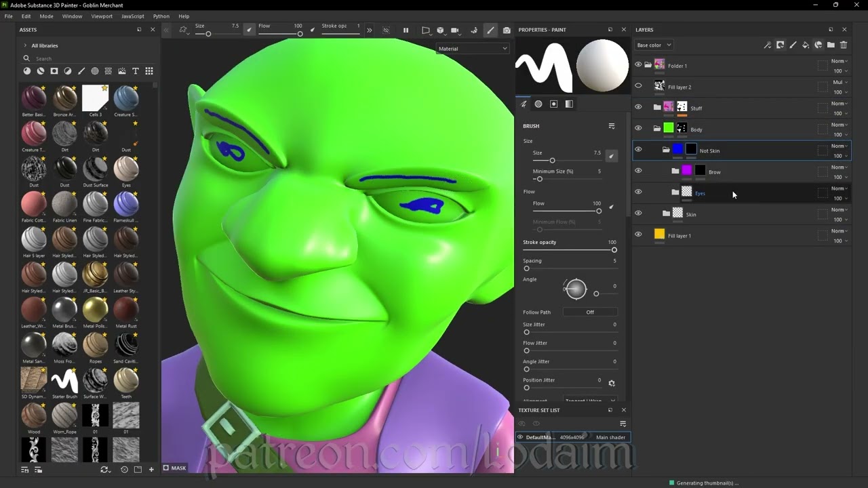Toggle hide excluded geometry icon in toolbar

tap(386, 30)
